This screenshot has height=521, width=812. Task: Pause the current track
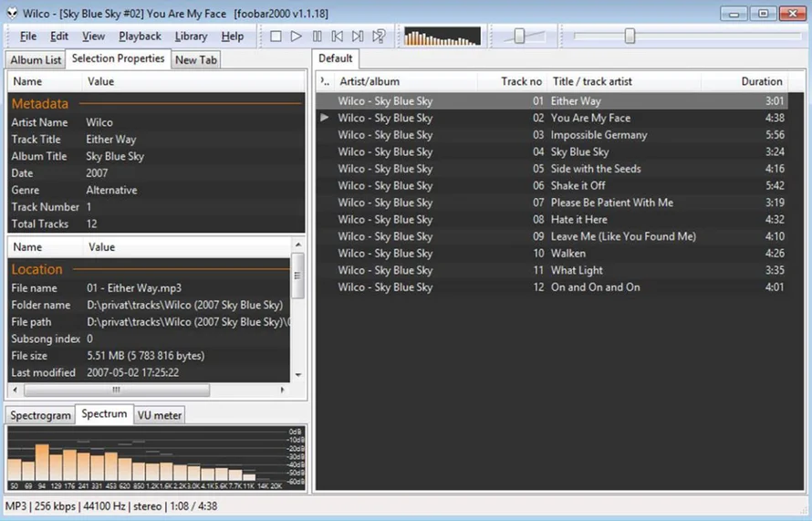[317, 36]
